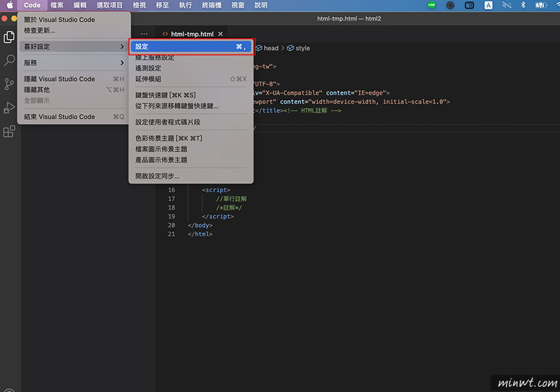The image size is (560, 392).
Task: Click the closing </html> tag on line 21
Action: [200, 234]
